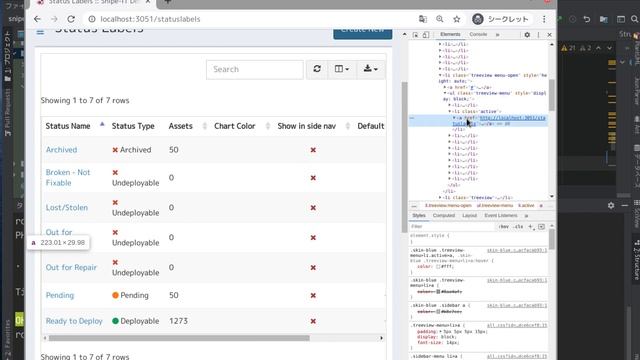640x360 pixels.
Task: Click the #fff color swatch
Action: [438, 267]
